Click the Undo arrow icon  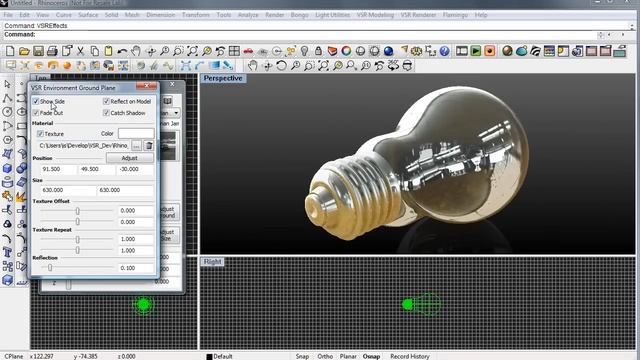tap(122, 51)
